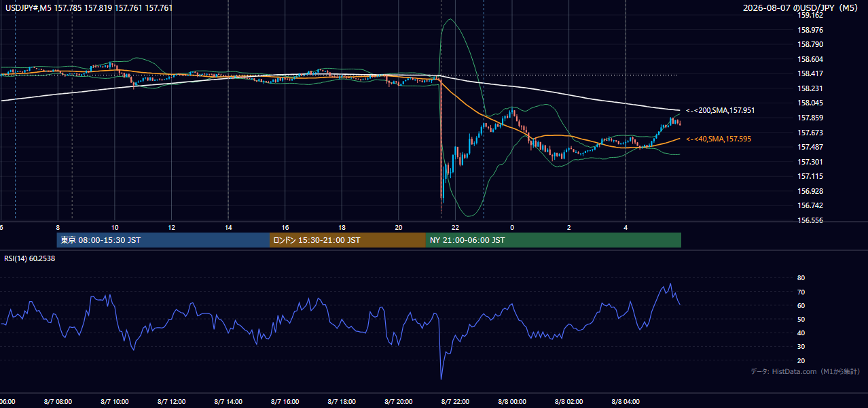Click the 8/7 22:00 bottom time label
The height and width of the screenshot is (408, 868).
pyautogui.click(x=455, y=402)
